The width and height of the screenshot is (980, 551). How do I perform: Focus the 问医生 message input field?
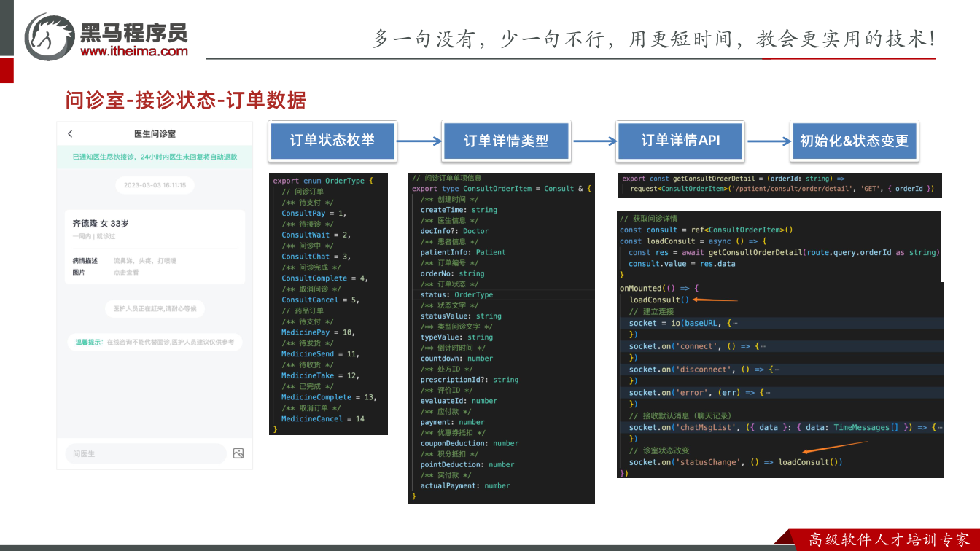pyautogui.click(x=145, y=453)
